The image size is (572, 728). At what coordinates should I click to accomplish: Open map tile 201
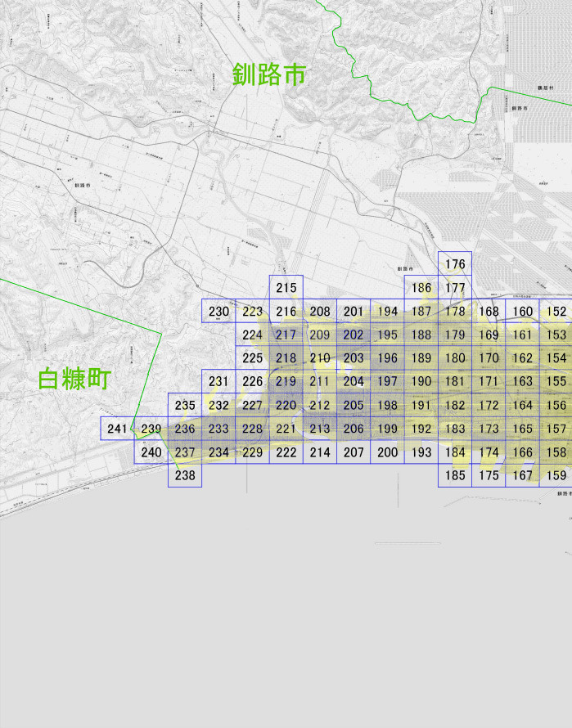354,311
